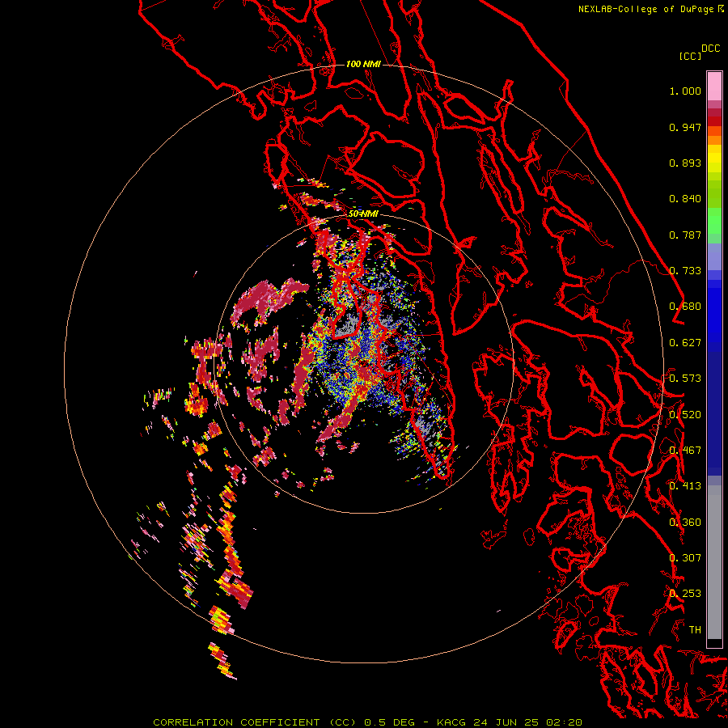
Task: Click the 50 NMI range ring label
Action: point(363,214)
